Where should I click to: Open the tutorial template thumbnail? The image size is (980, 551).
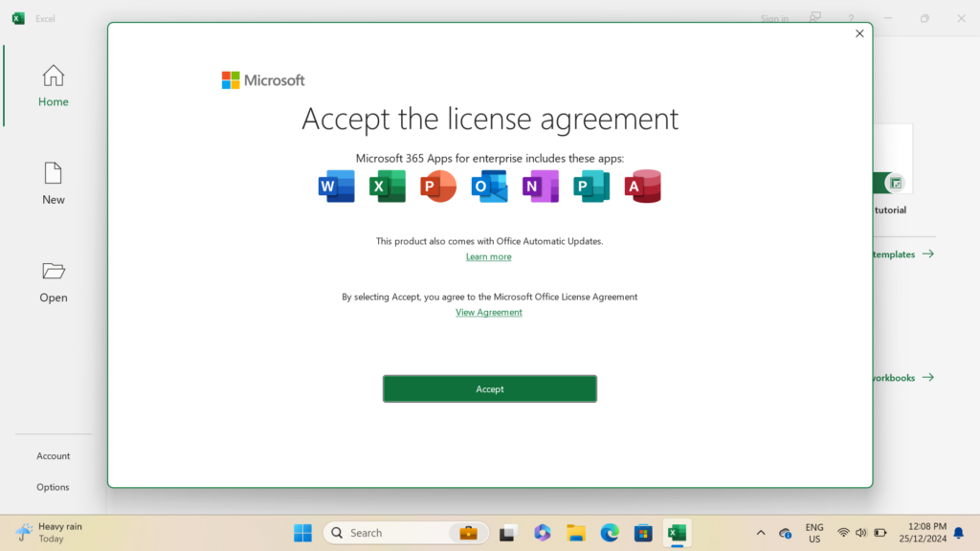tap(893, 159)
